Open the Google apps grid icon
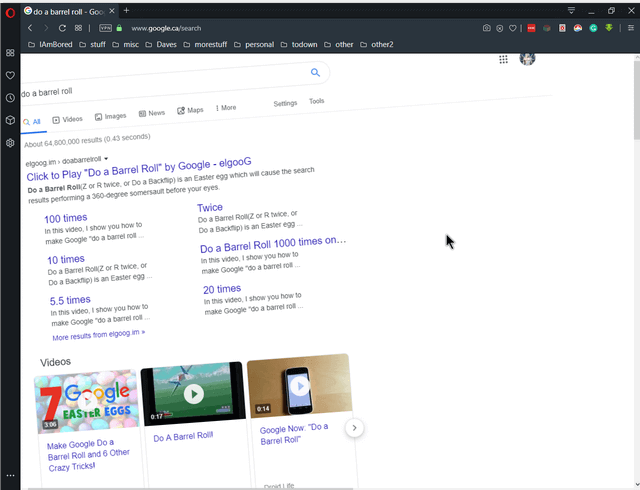The height and width of the screenshot is (490, 640). (x=503, y=60)
